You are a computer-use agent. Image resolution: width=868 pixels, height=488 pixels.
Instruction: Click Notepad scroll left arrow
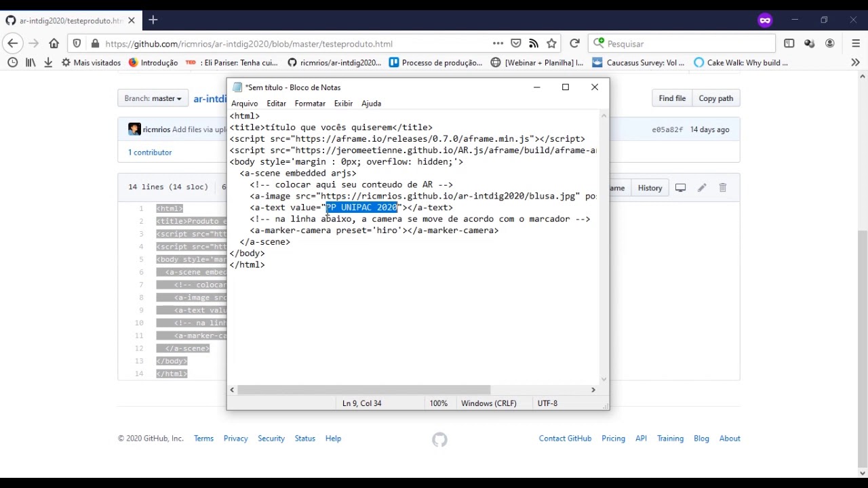(232, 390)
